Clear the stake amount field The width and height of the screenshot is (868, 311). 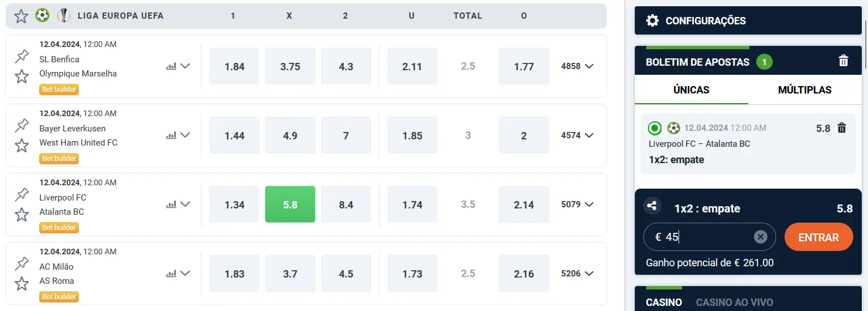coord(760,237)
